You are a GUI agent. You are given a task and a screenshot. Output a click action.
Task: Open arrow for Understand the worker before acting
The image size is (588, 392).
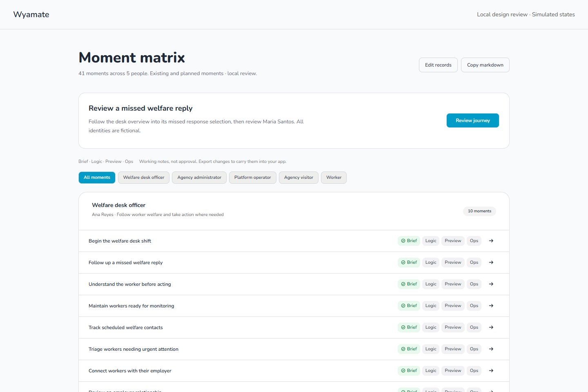pos(491,284)
